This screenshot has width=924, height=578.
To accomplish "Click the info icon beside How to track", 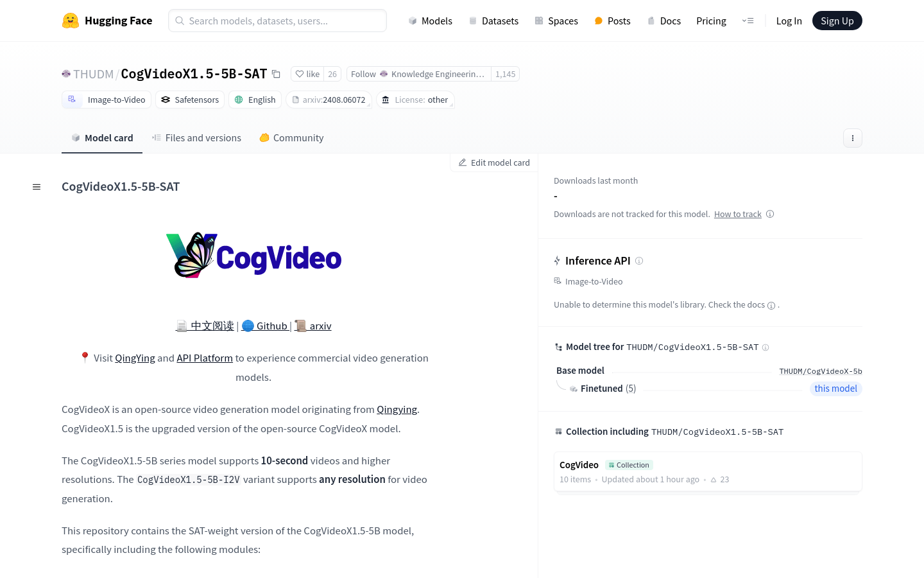I will click(770, 214).
